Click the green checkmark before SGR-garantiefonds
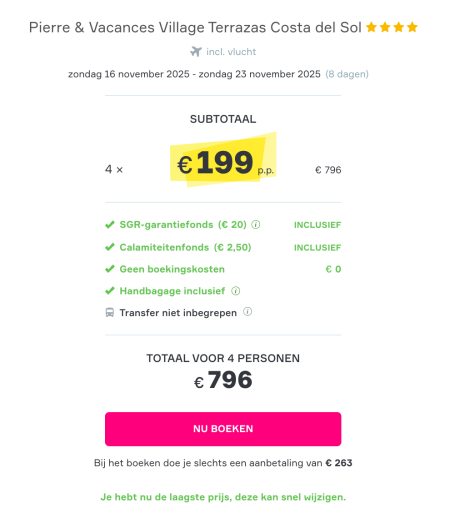450x524 pixels. (110, 225)
